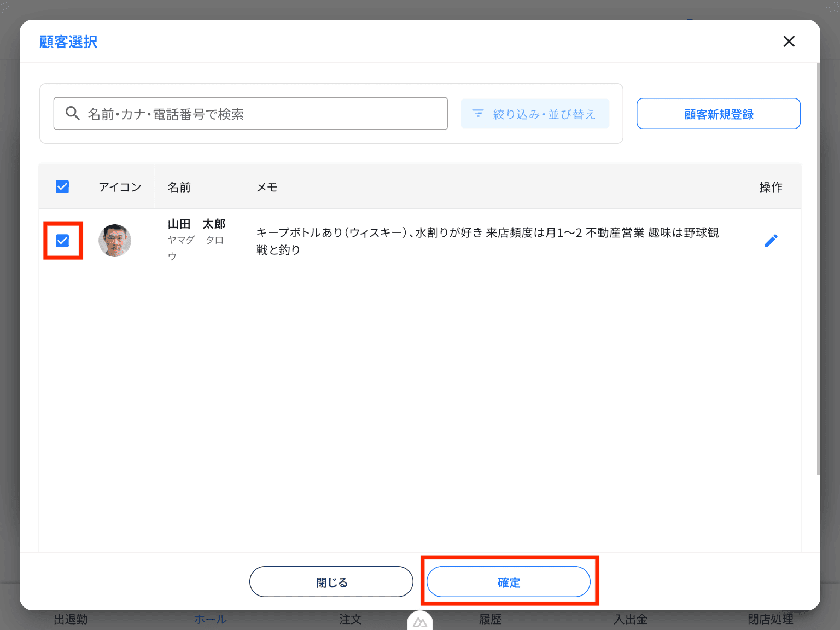Click the 顧客新規登録 button
This screenshot has height=630, width=840.
tap(718, 113)
